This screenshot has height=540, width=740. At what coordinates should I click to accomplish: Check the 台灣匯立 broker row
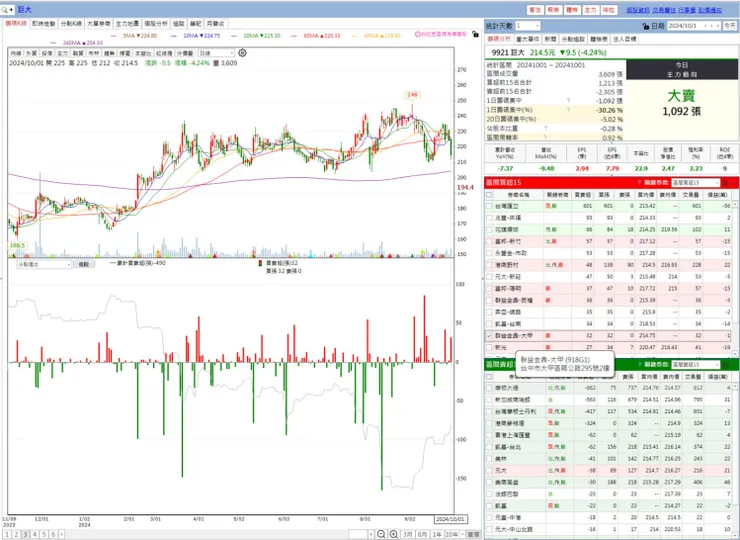coord(489,206)
